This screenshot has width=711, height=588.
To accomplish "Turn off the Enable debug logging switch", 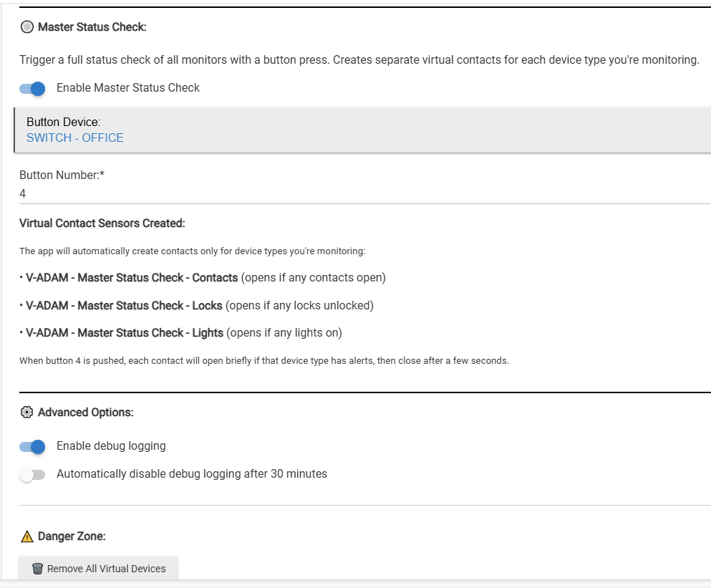I will tap(33, 446).
